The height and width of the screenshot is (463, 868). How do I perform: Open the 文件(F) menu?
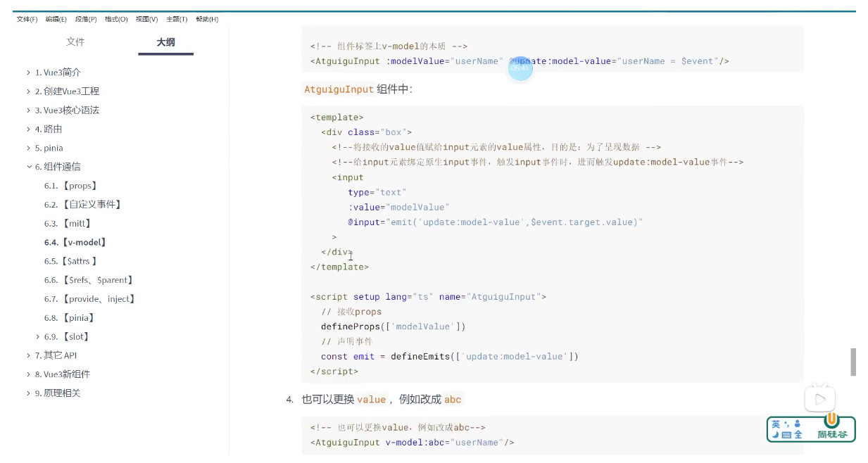point(27,19)
